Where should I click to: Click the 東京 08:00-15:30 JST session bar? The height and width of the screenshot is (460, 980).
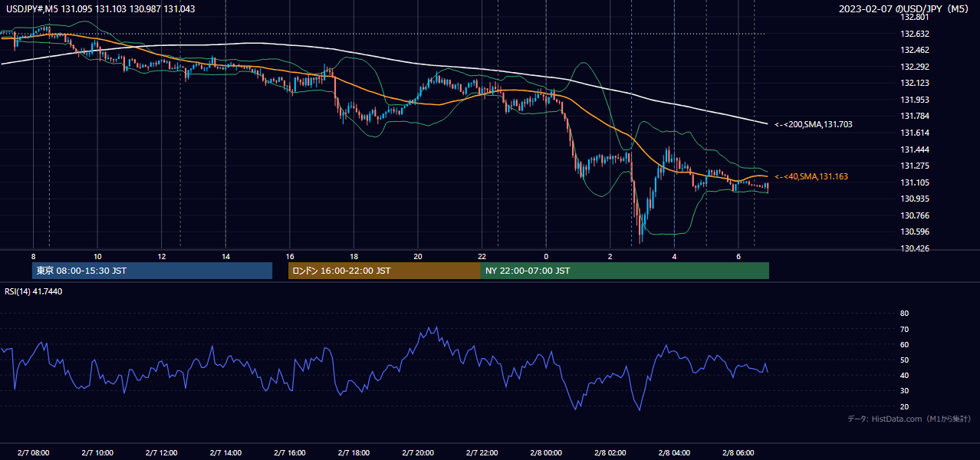[x=152, y=271]
